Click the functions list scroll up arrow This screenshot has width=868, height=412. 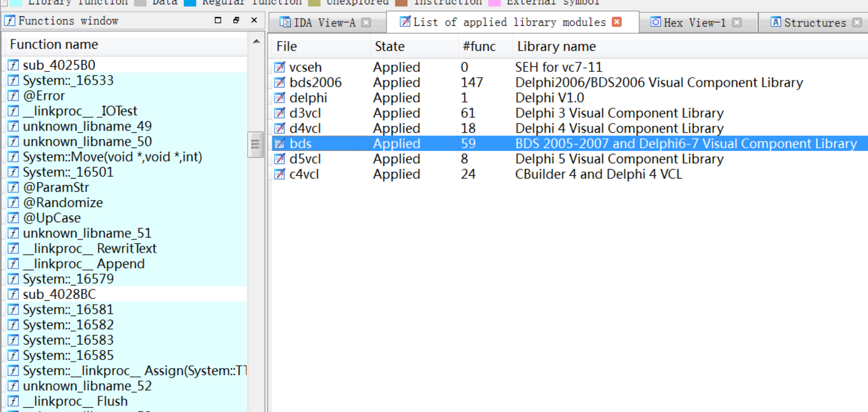pyautogui.click(x=256, y=41)
